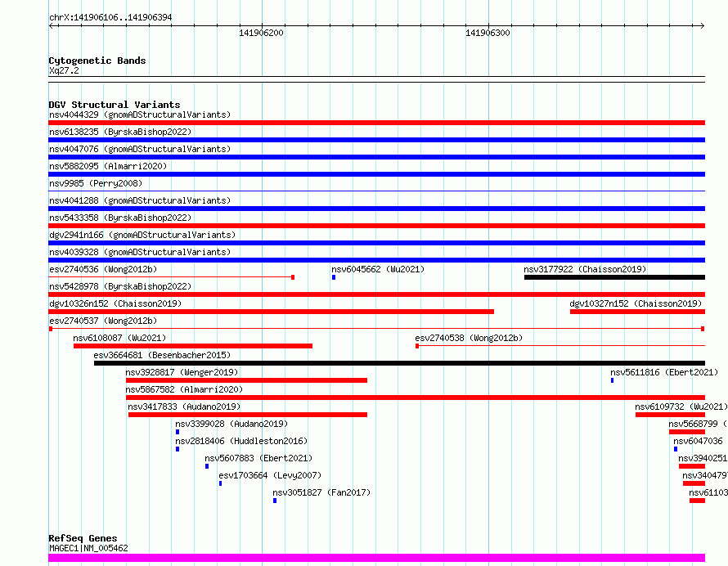Screen dimensions: 728x566
Task: Click the blue marker under nsv3051827
Action: pos(275,501)
